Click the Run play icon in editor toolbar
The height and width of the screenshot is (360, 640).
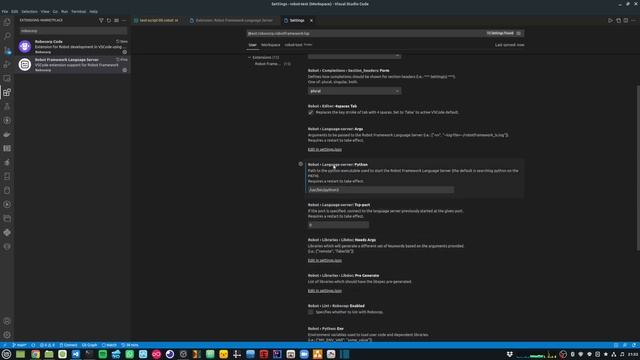coord(610,20)
